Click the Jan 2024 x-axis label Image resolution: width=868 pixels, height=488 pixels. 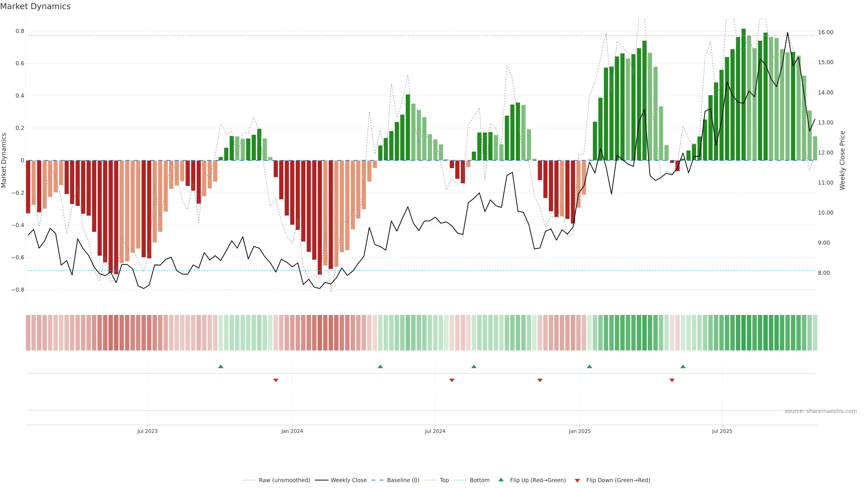pyautogui.click(x=292, y=431)
